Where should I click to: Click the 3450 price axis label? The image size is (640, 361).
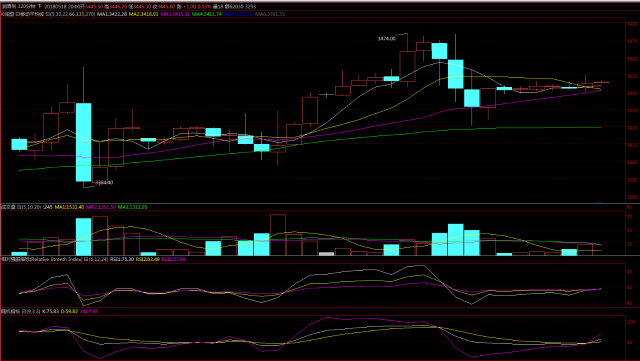[632, 76]
